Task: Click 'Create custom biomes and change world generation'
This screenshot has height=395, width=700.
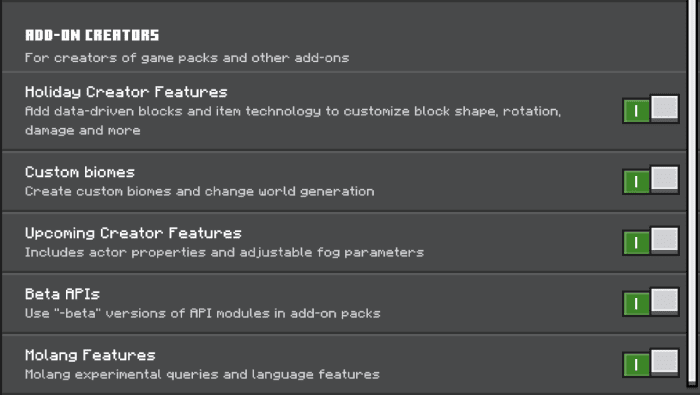Action: (x=200, y=191)
